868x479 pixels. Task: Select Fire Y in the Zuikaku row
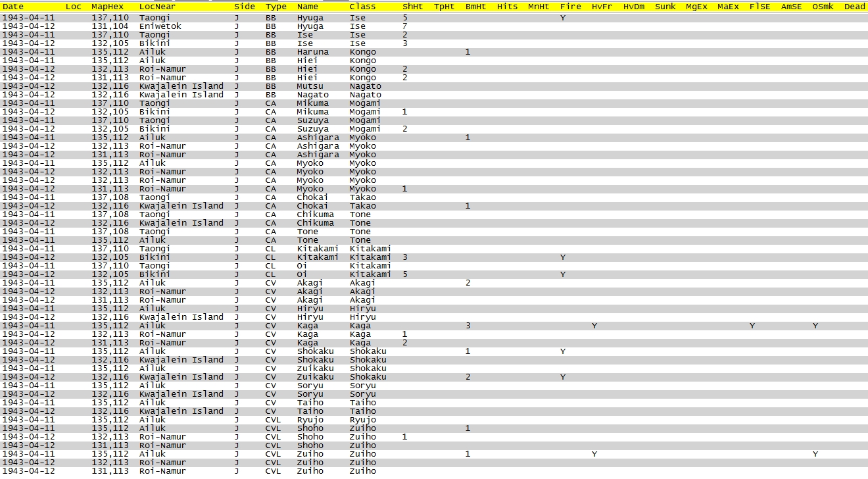(563, 377)
